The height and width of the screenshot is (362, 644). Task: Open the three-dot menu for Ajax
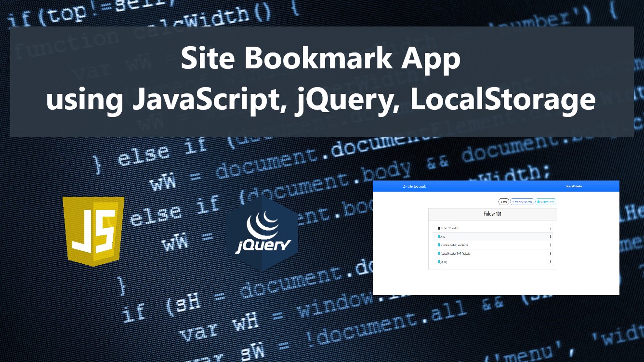click(551, 237)
